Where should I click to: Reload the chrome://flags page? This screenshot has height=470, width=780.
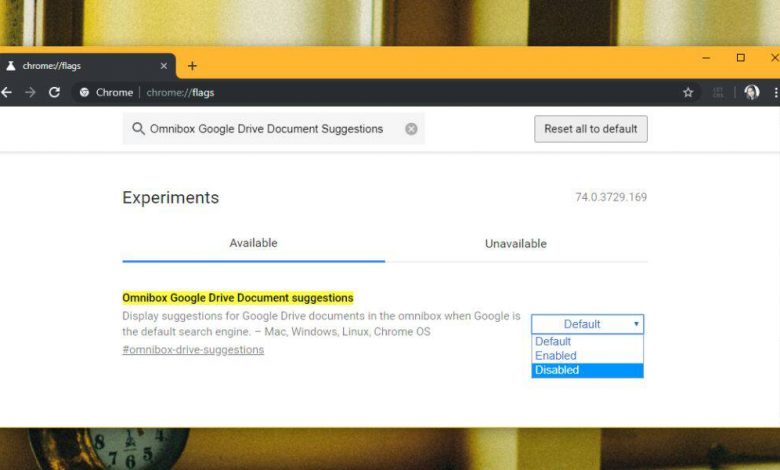[x=54, y=92]
